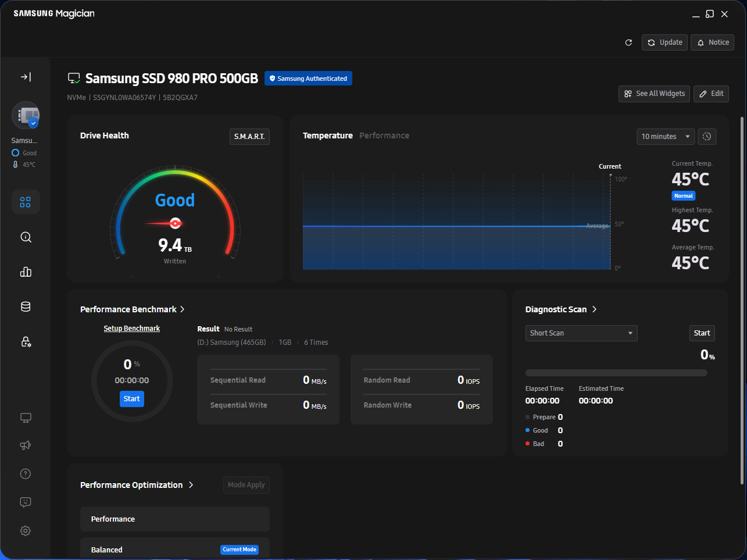Viewport: 747px width, 560px height.
Task: Open the Data Management database sidebar icon
Action: (x=26, y=306)
